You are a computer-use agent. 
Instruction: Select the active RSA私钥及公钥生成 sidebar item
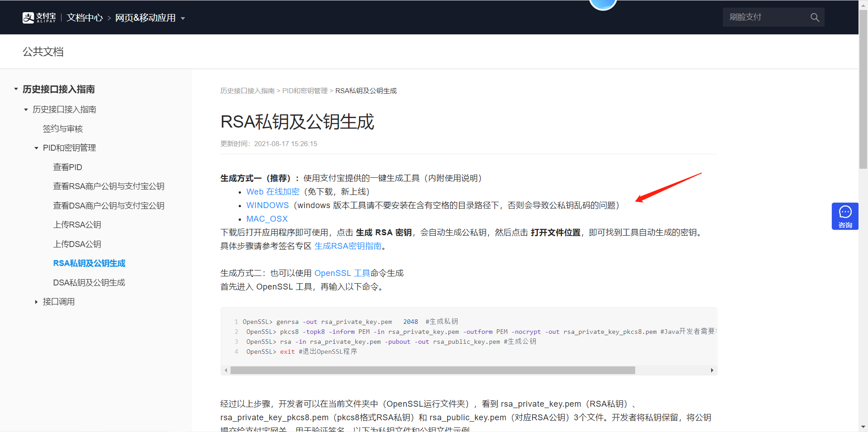[x=89, y=263]
